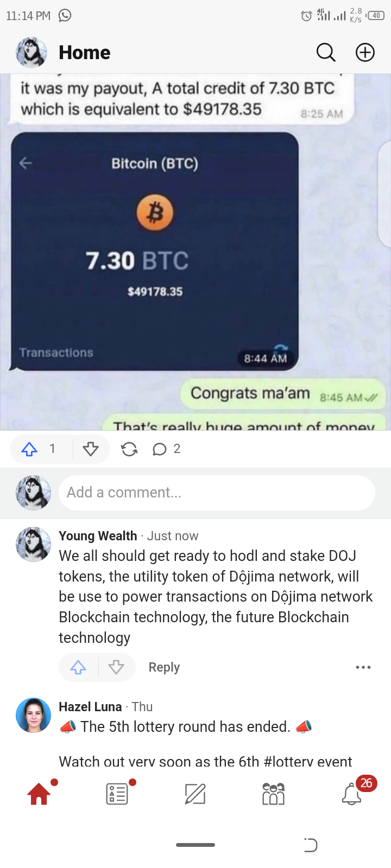391x868 pixels.
Task: Focus the Add a comment field
Action: click(x=217, y=493)
